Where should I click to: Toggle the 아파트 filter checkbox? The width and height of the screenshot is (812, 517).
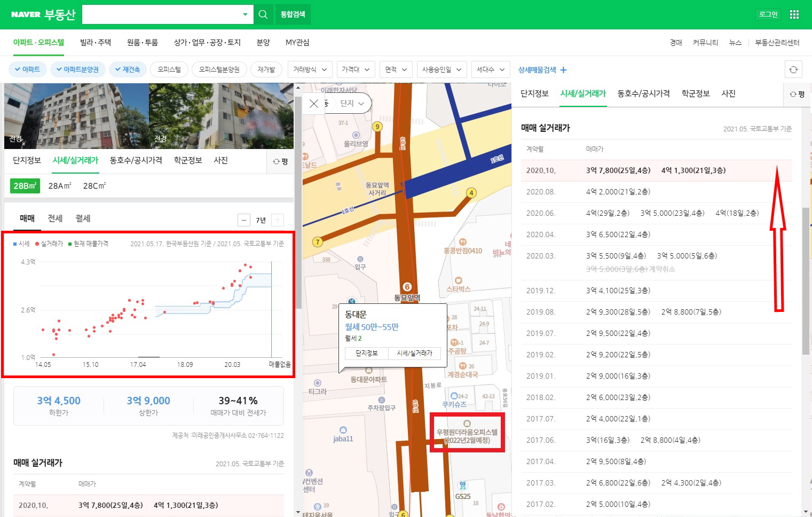tap(27, 69)
